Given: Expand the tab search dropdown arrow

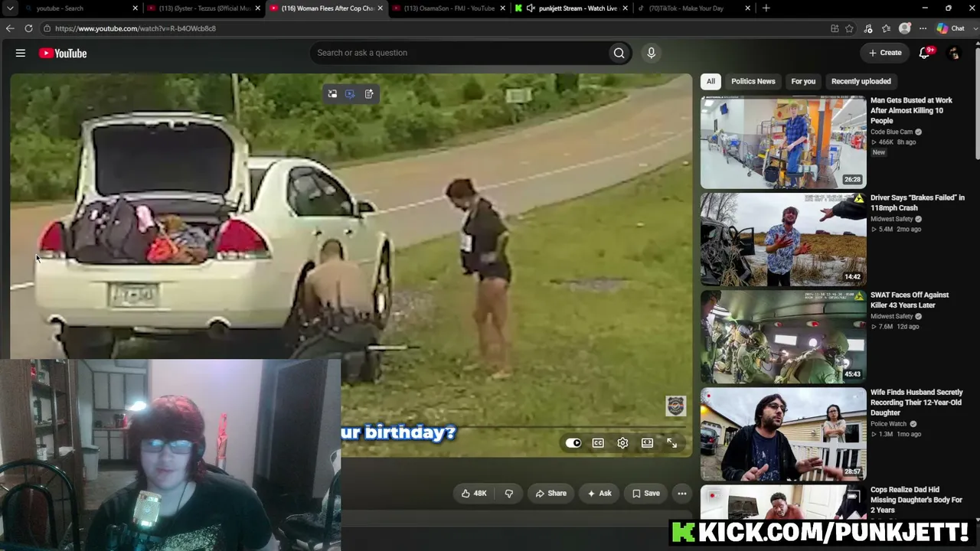Looking at the screenshot, I should coord(11,8).
